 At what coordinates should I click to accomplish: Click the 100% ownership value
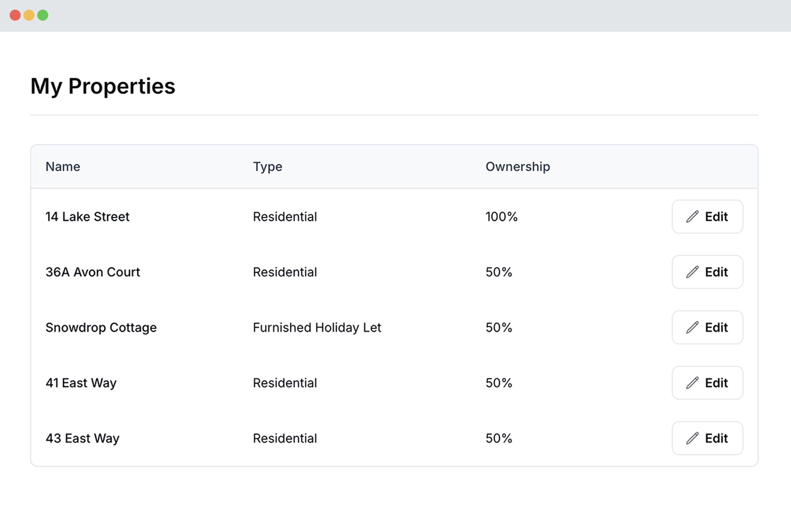click(x=501, y=217)
